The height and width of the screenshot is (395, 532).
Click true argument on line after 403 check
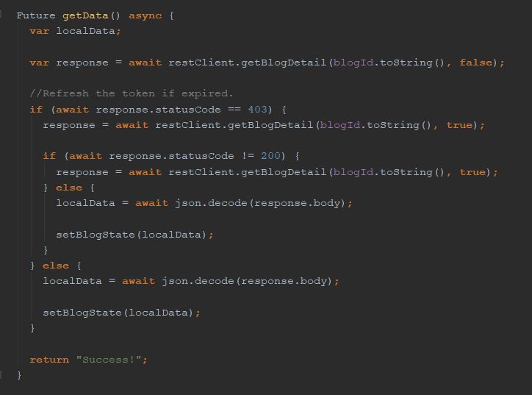tap(459, 125)
